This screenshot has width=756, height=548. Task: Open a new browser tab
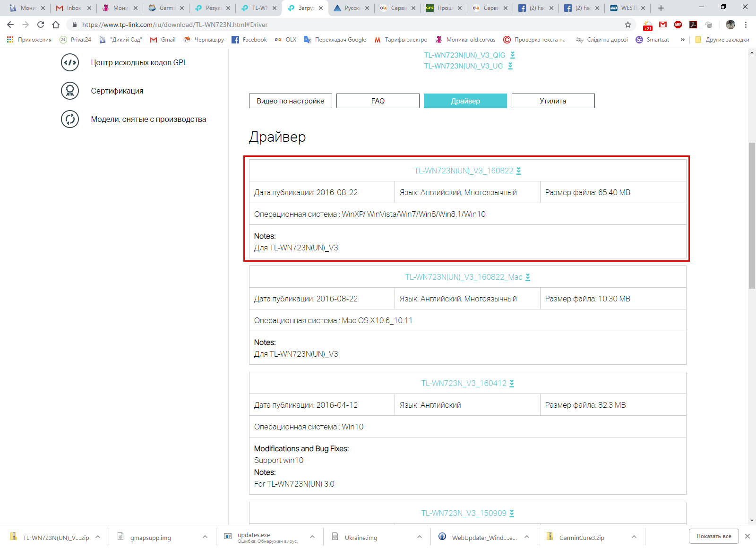pyautogui.click(x=661, y=8)
